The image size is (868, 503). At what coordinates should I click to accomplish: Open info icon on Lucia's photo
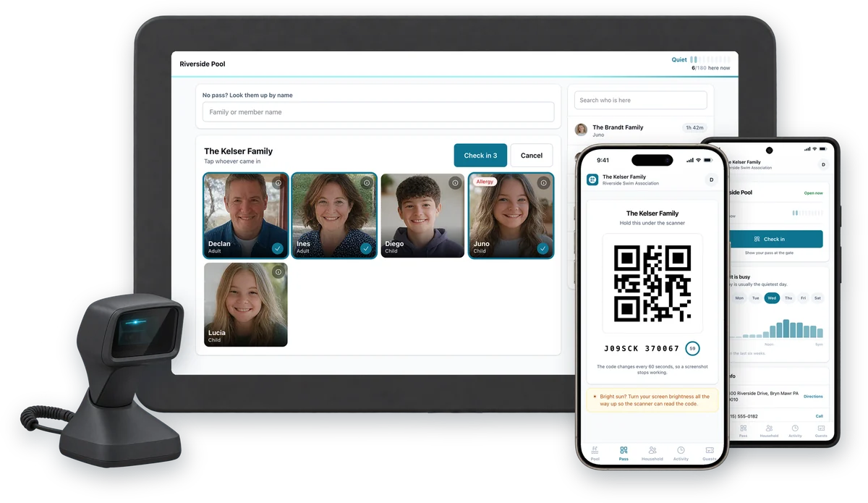pyautogui.click(x=278, y=272)
